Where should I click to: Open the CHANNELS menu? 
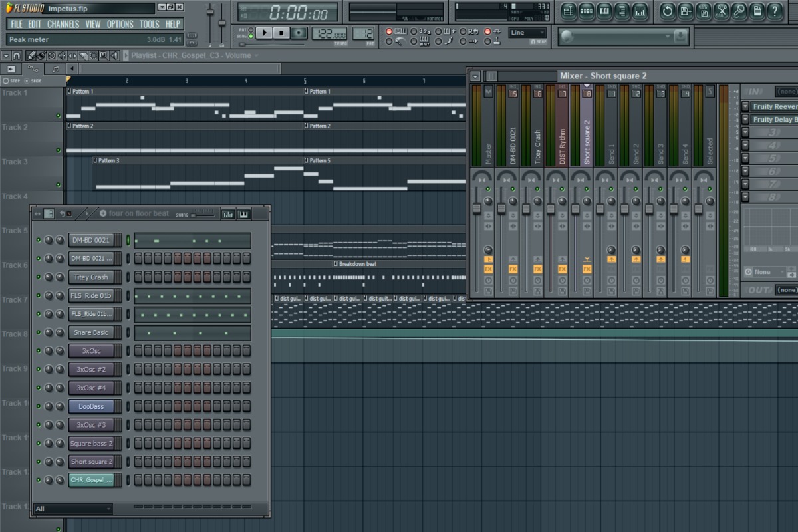click(x=63, y=24)
